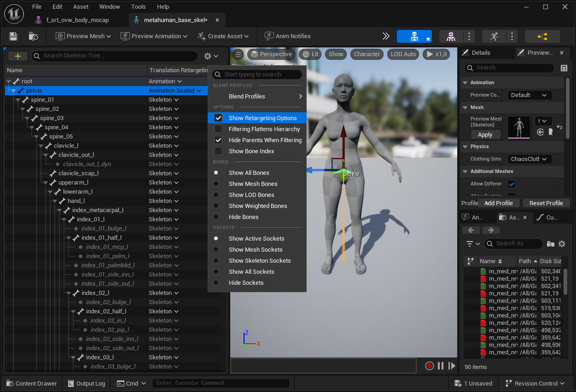576x392 pixels.
Task: Click the Browse to asset icon in toolbar
Action: (x=34, y=36)
